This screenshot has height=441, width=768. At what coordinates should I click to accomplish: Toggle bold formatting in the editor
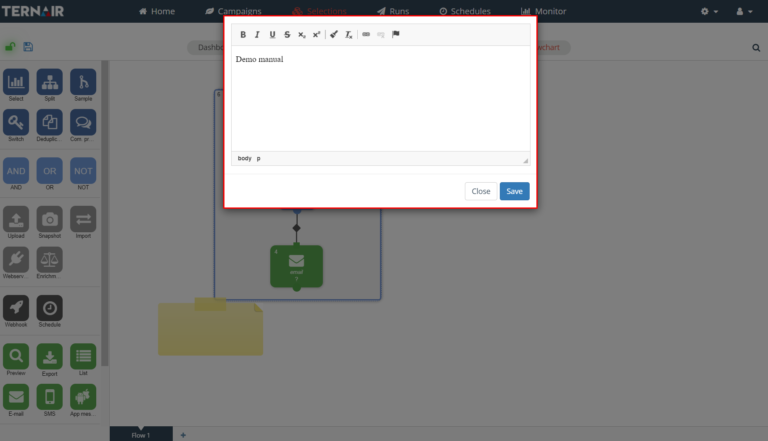[242, 34]
